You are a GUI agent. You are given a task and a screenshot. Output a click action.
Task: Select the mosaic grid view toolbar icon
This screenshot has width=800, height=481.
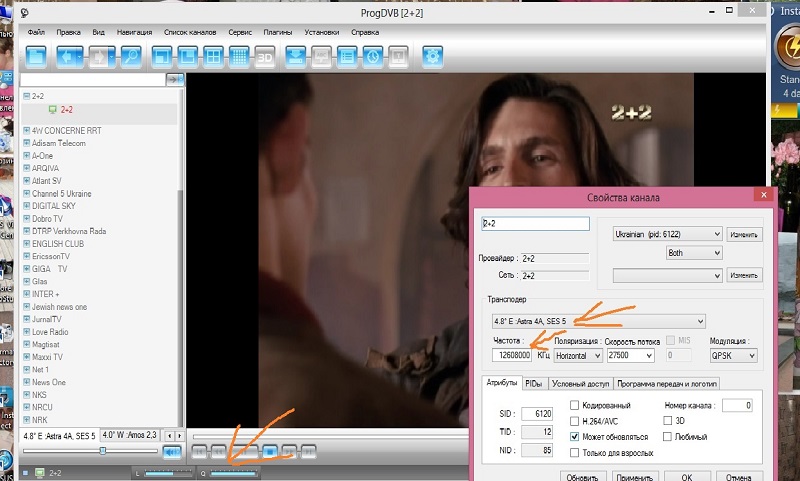click(x=239, y=56)
